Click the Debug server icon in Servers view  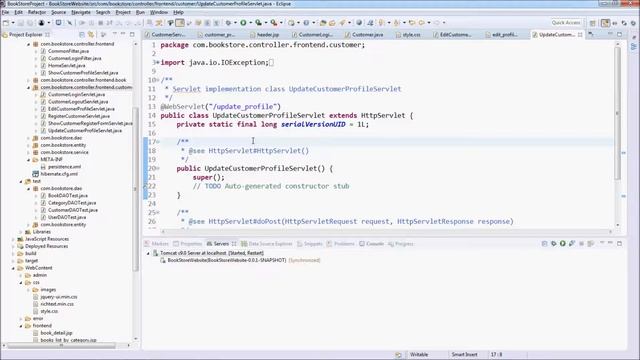tap(553, 244)
